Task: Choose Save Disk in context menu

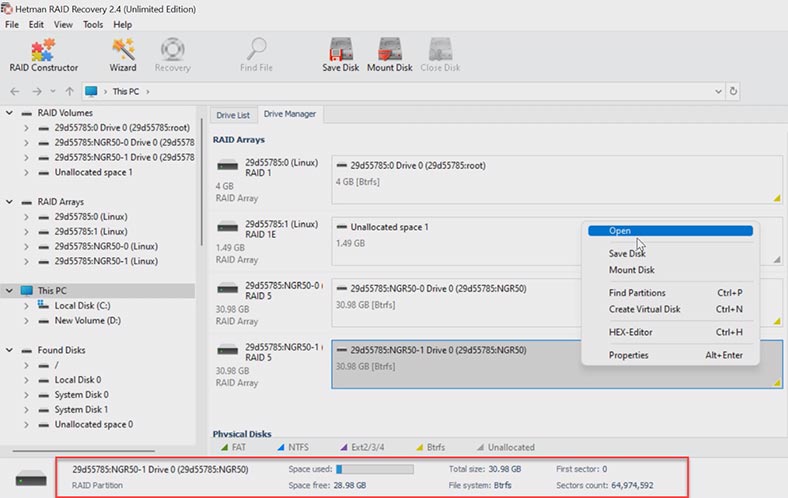Action: click(x=670, y=254)
